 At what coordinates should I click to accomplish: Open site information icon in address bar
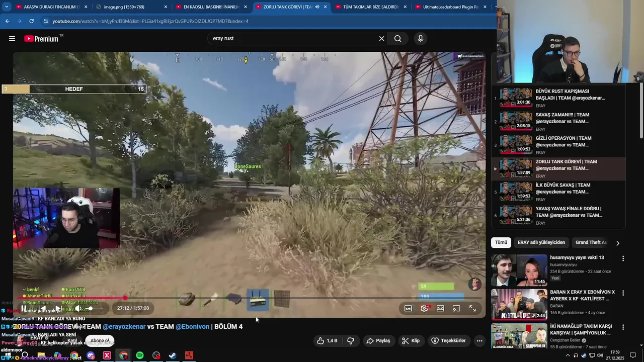click(x=46, y=21)
